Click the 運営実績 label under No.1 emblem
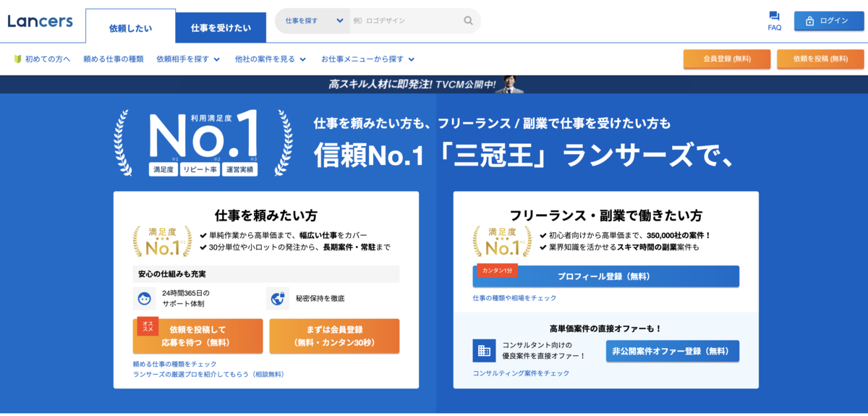Screen dimensions: 868x416 (x=240, y=170)
